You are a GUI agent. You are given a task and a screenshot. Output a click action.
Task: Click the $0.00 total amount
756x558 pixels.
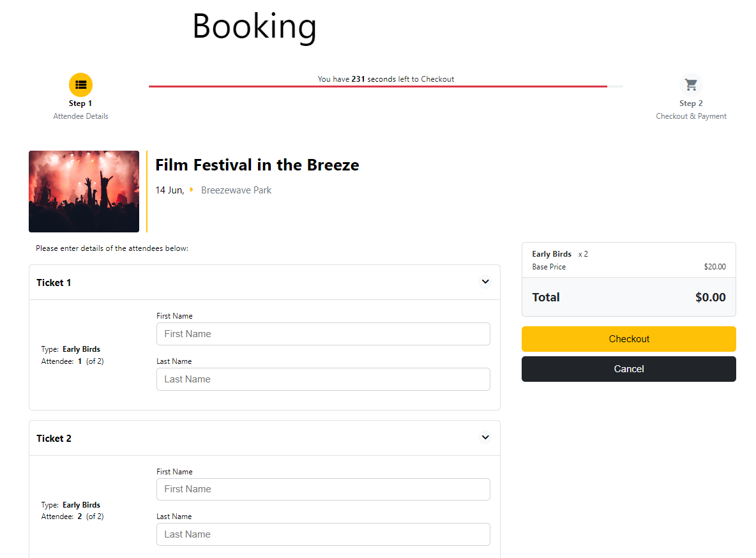point(710,298)
